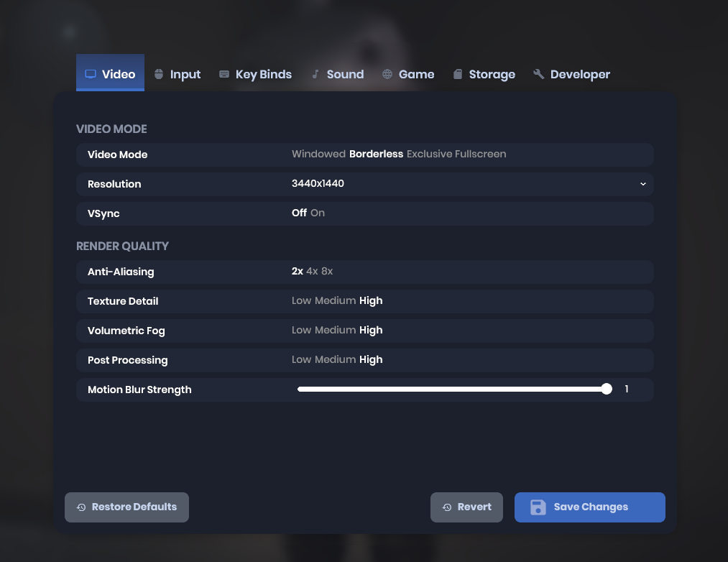The width and height of the screenshot is (728, 562).
Task: Click the mouse icon beside Input
Action: 159,74
